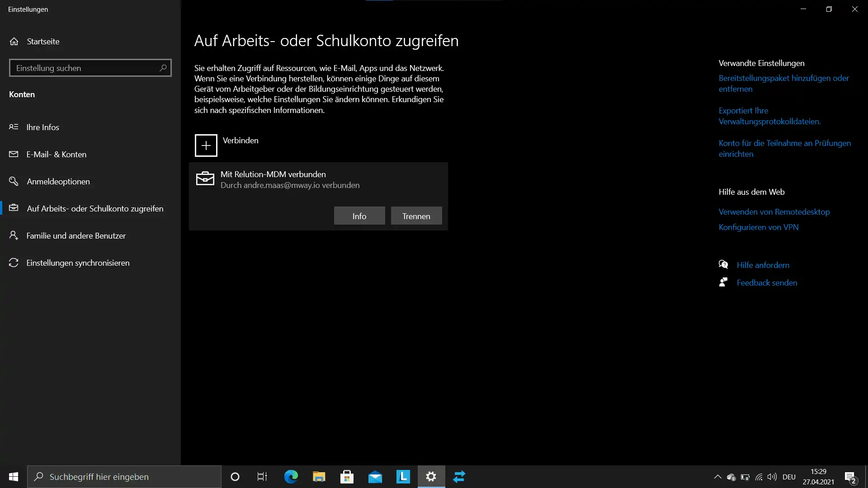The image size is (868, 488).
Task: Open the blue arrows app in taskbar
Action: (x=459, y=477)
